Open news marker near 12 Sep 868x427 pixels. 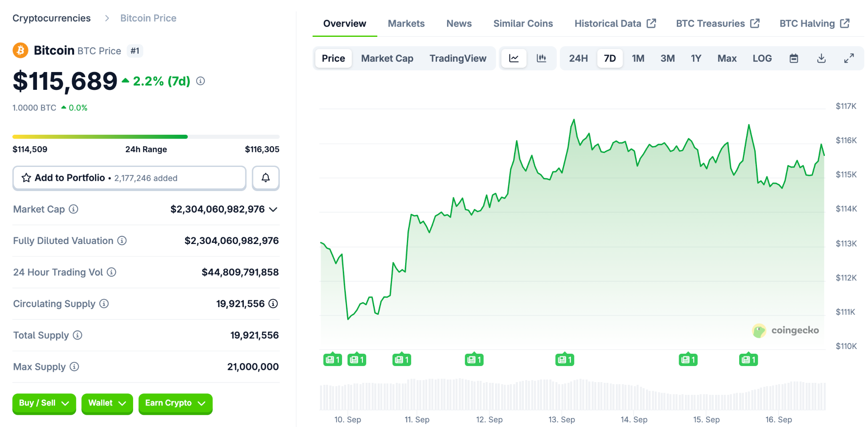pos(474,360)
